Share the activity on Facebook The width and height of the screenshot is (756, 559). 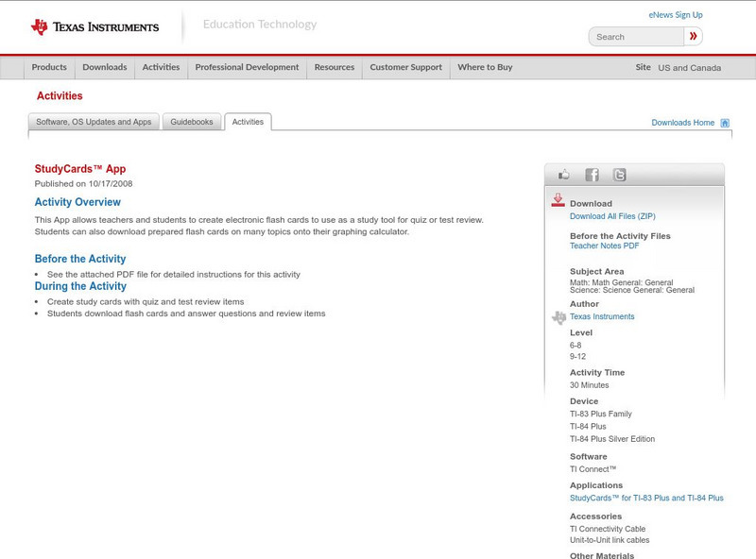point(593,174)
